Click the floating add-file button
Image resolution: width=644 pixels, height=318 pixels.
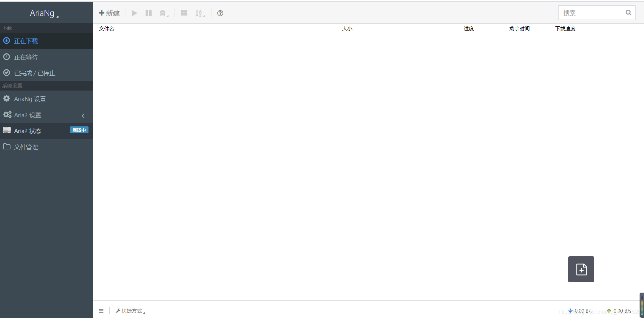coord(581,269)
